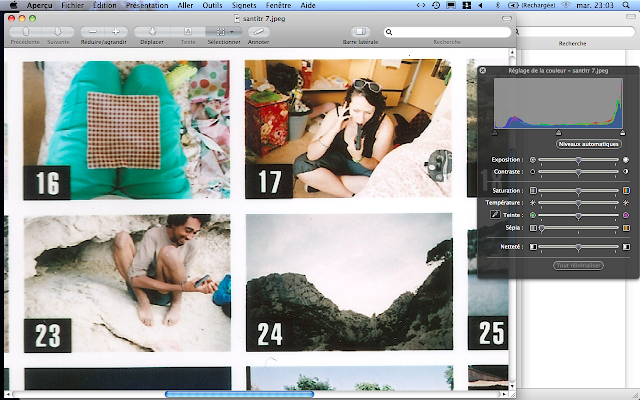Screen dimensions: 640x400
Task: Zoom out with the minus button
Action: 93,31
